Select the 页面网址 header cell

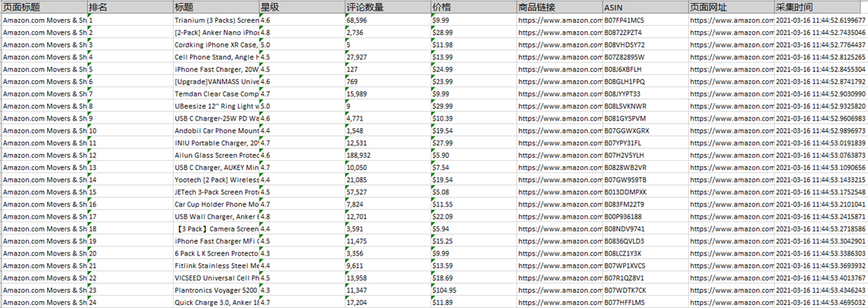(x=731, y=8)
